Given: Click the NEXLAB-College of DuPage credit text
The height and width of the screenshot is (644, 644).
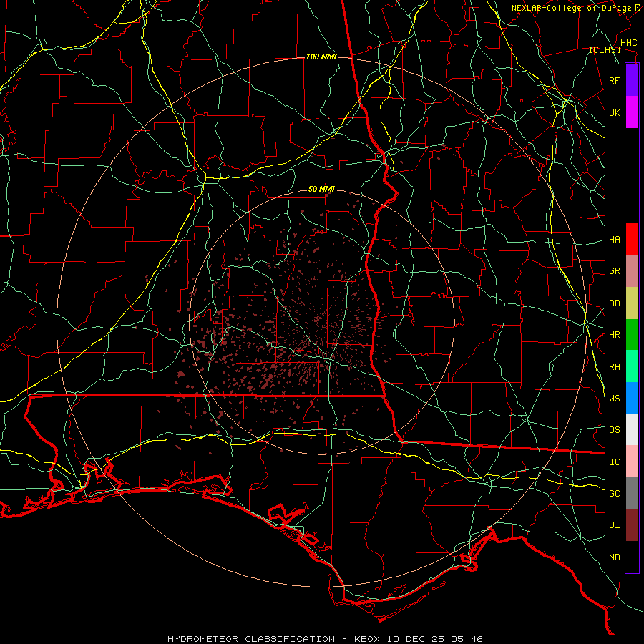Looking at the screenshot, I should [574, 8].
